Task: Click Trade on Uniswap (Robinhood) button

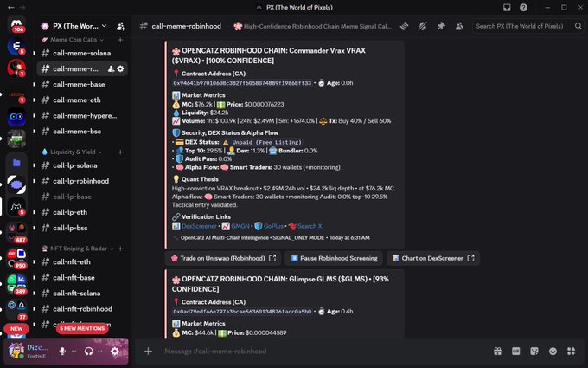Action: [223, 258]
